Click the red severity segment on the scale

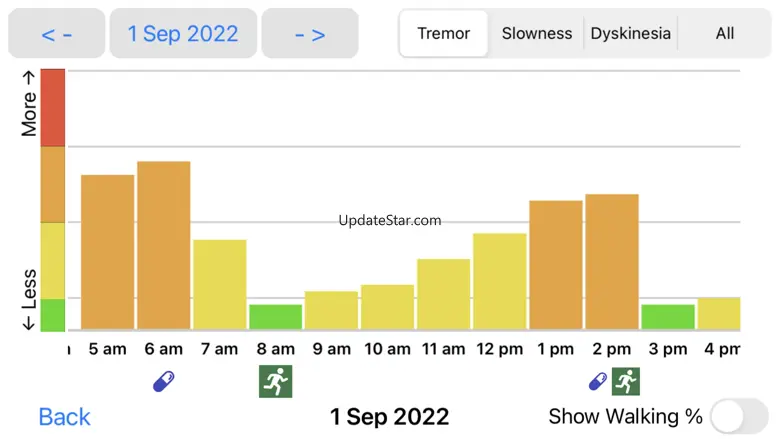(x=53, y=108)
